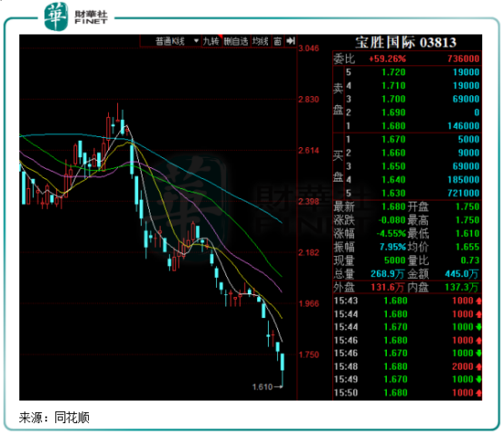Screen dimensions: 504x435
Task: Click the green down arrow on 15:49 row
Action: [479, 380]
